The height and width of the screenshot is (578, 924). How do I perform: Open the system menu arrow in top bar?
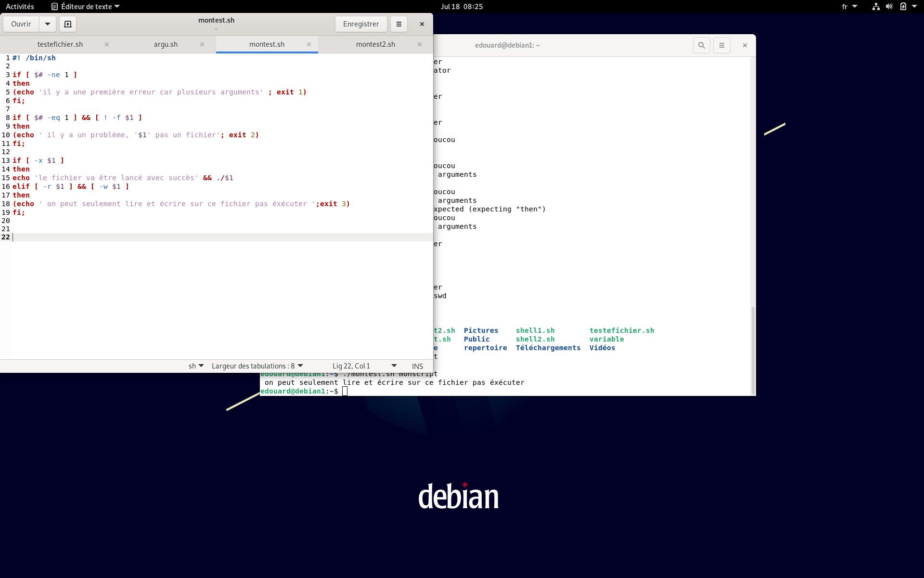point(914,6)
